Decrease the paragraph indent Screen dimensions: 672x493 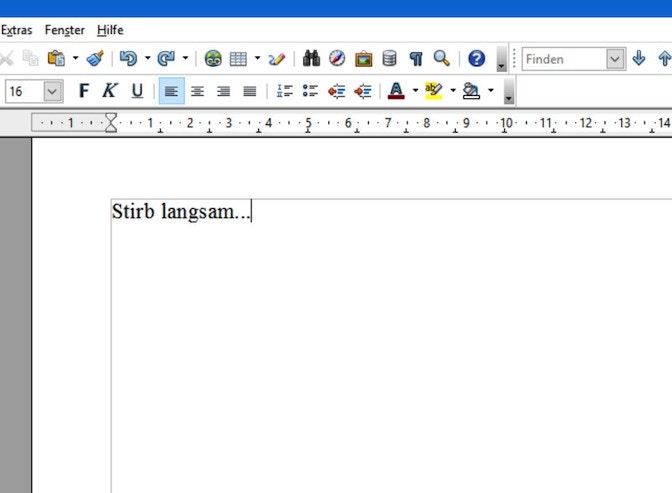pos(336,91)
